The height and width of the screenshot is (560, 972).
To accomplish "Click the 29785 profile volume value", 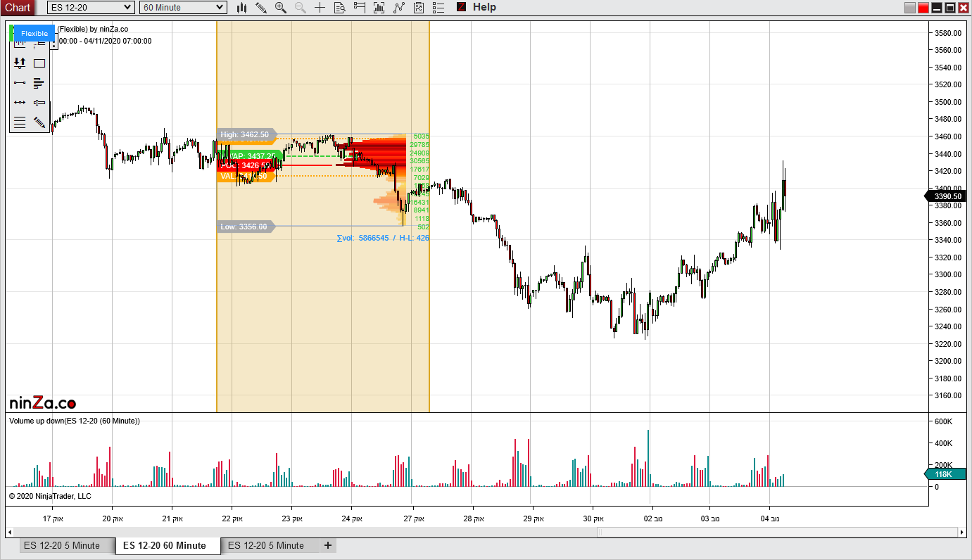I will pos(419,145).
